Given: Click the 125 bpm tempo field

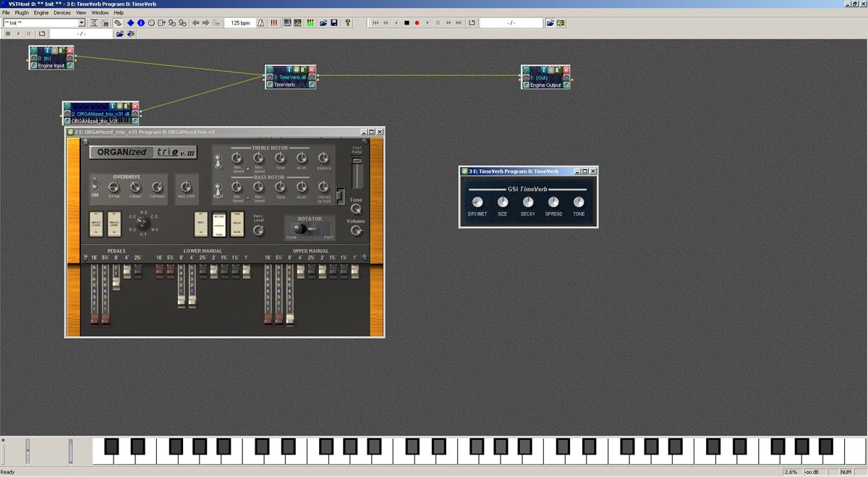Looking at the screenshot, I should point(239,23).
